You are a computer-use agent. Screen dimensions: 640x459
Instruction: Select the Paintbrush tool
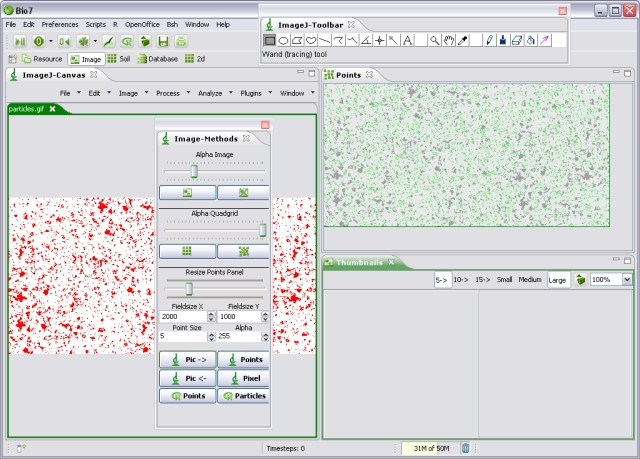point(504,40)
